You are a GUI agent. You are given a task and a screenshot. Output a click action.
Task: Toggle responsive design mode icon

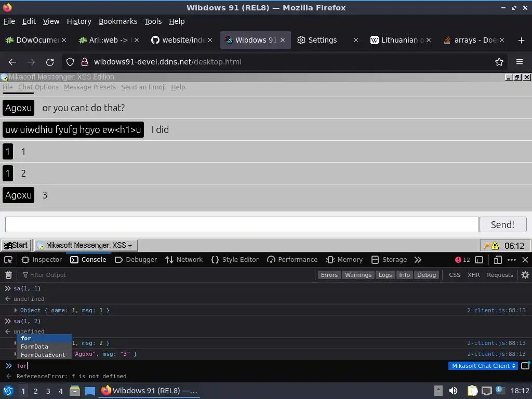498,260
